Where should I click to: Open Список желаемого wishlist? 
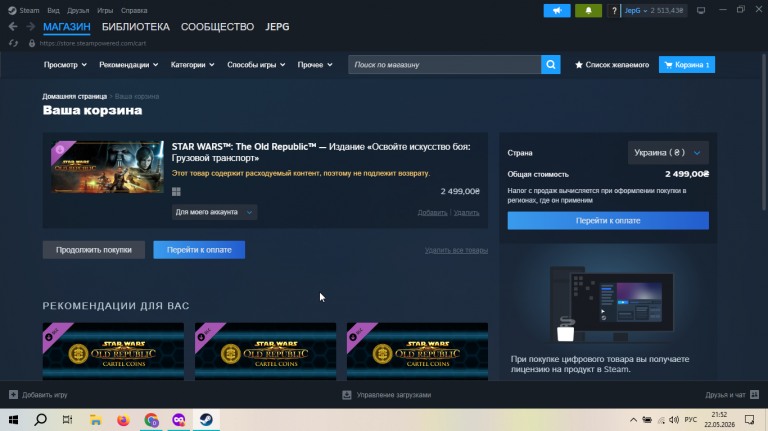612,65
